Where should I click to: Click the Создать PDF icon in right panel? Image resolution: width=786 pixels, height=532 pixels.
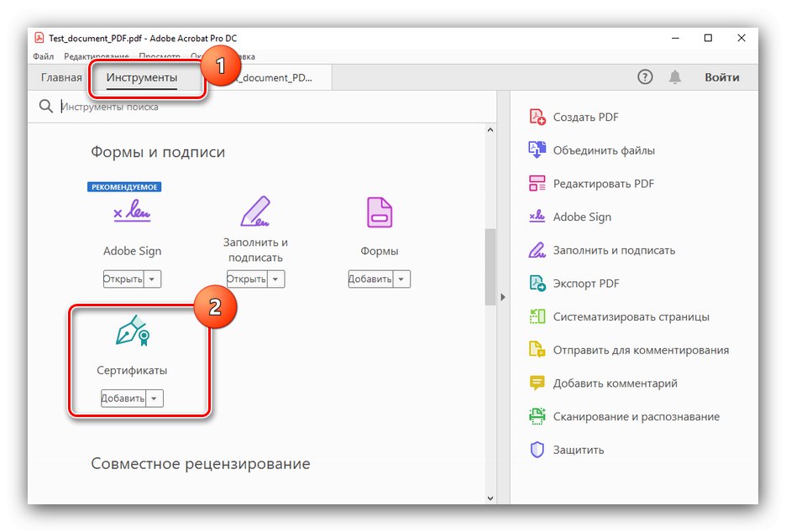(x=537, y=117)
